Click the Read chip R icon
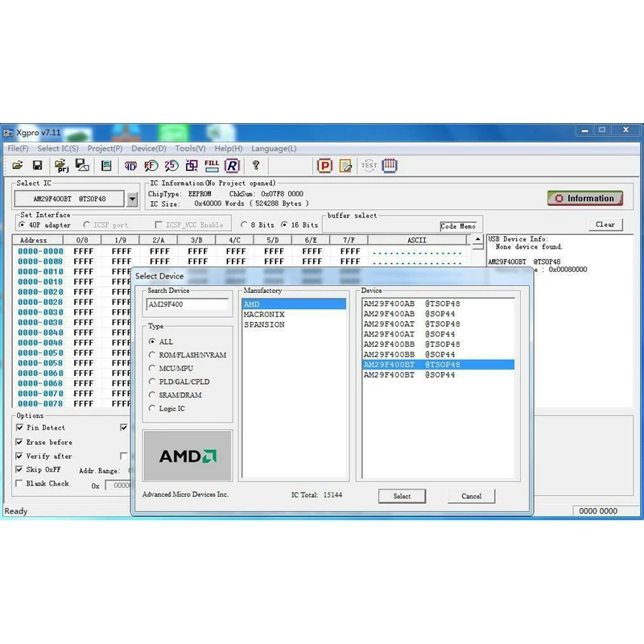This screenshot has height=644, width=644. (232, 166)
